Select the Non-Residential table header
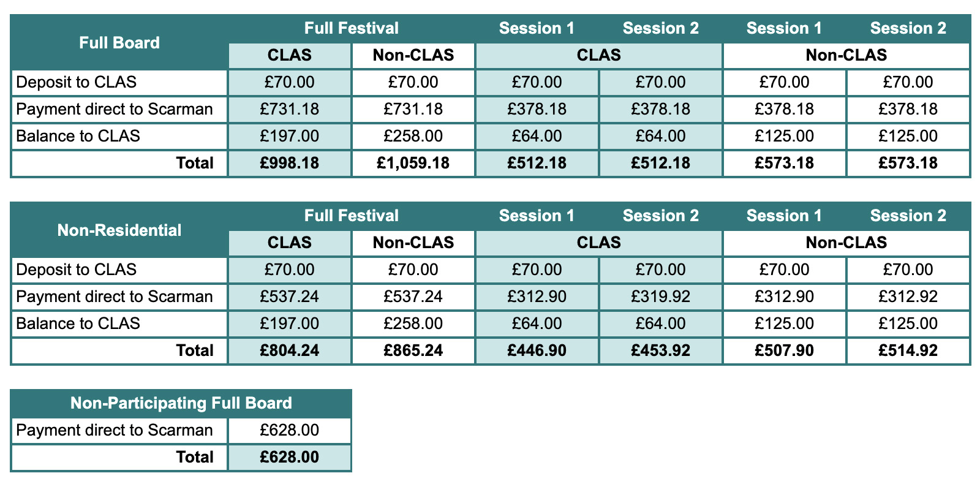980x484 pixels. [x=119, y=230]
